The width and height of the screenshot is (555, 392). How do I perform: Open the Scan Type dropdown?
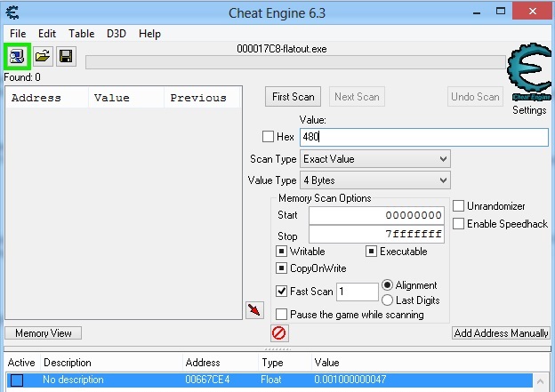tap(375, 159)
